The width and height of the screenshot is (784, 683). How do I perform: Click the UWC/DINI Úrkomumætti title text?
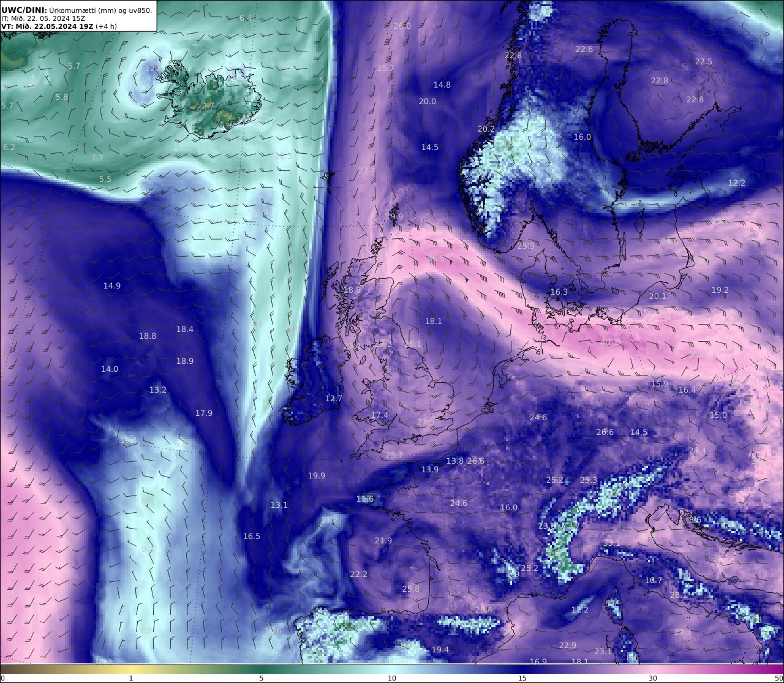[x=77, y=10]
